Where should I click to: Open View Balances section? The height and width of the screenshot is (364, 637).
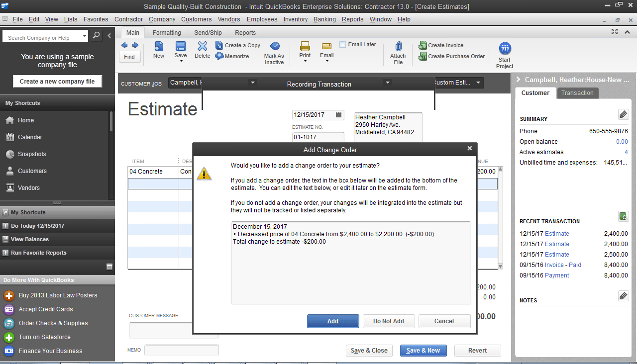[57, 239]
